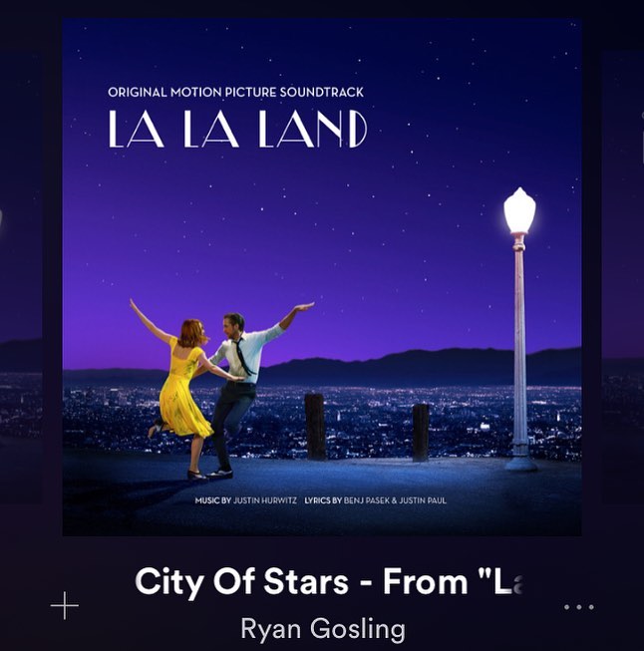Screen dimensions: 644x651
Task: Click the glowing street lamp bulb
Action: pos(519,210)
